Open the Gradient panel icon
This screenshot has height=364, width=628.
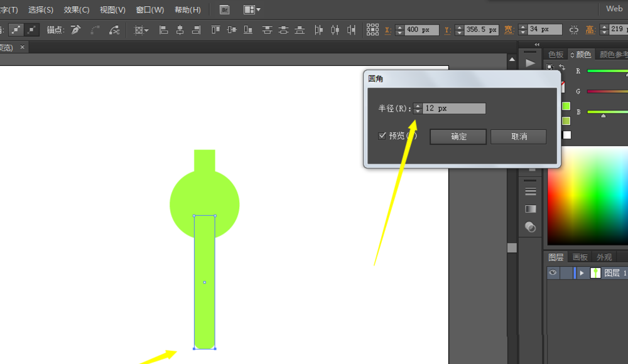531,209
